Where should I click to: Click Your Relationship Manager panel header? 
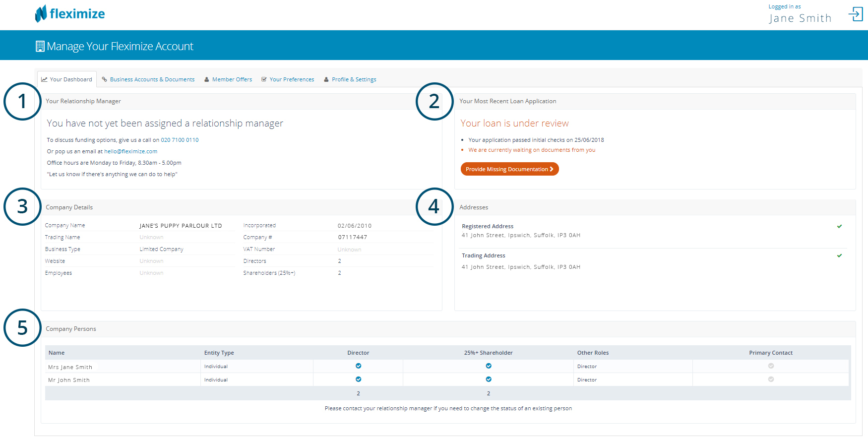pos(242,101)
